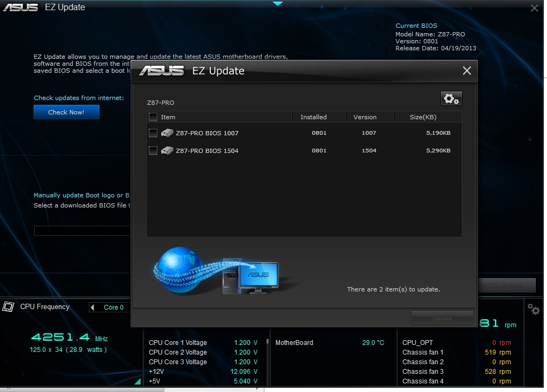Click the ASUS logo in the dialog title
This screenshot has height=392, width=547.
162,71
